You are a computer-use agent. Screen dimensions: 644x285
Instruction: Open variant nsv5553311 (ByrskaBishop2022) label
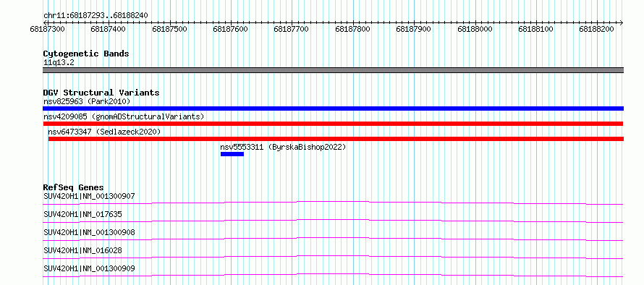[x=283, y=147]
